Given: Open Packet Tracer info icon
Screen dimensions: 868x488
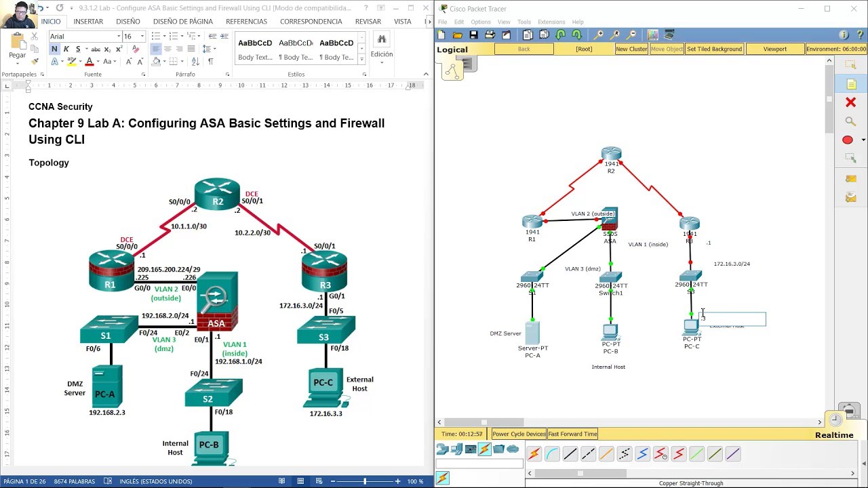Looking at the screenshot, I should coord(844,35).
